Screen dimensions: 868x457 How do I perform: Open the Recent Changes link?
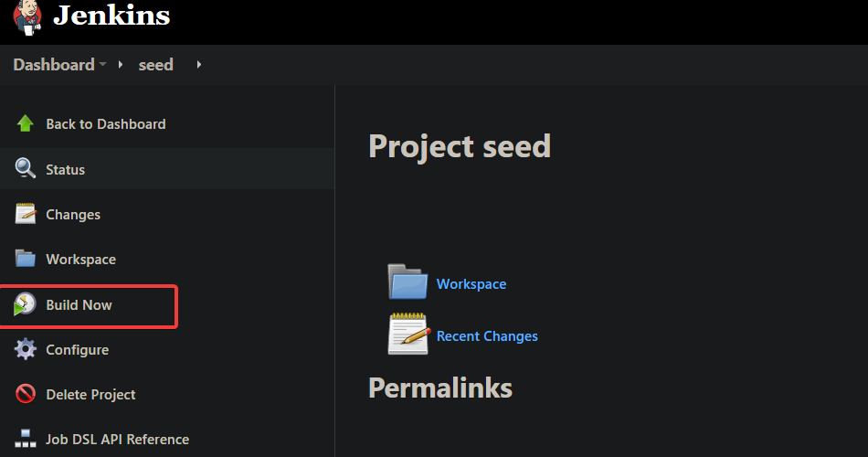(x=487, y=336)
